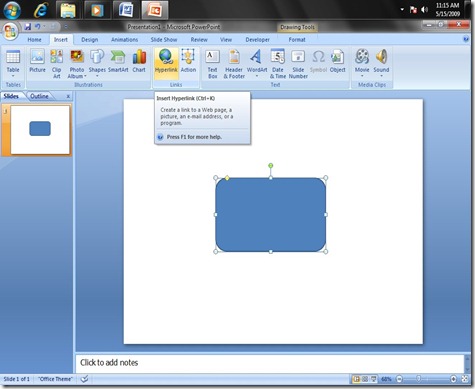Click the 68% zoom level
Viewport: 475px width, 389px height.
pos(386,379)
